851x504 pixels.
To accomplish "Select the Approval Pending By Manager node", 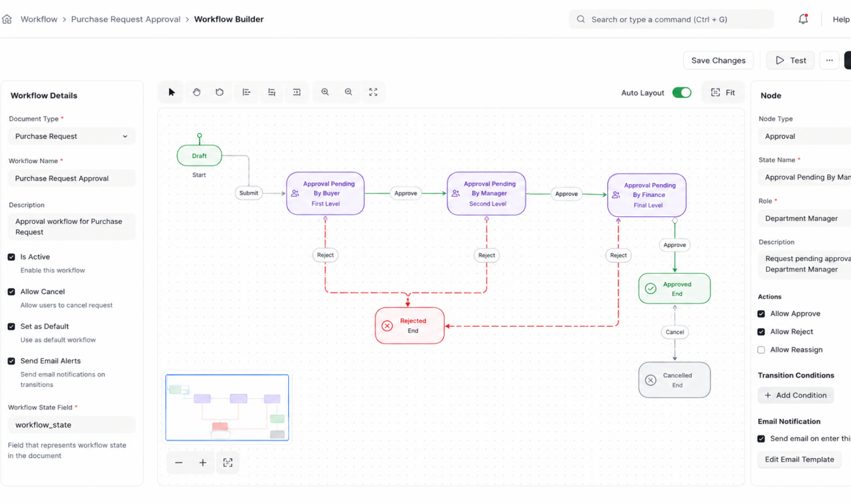I will (x=486, y=193).
